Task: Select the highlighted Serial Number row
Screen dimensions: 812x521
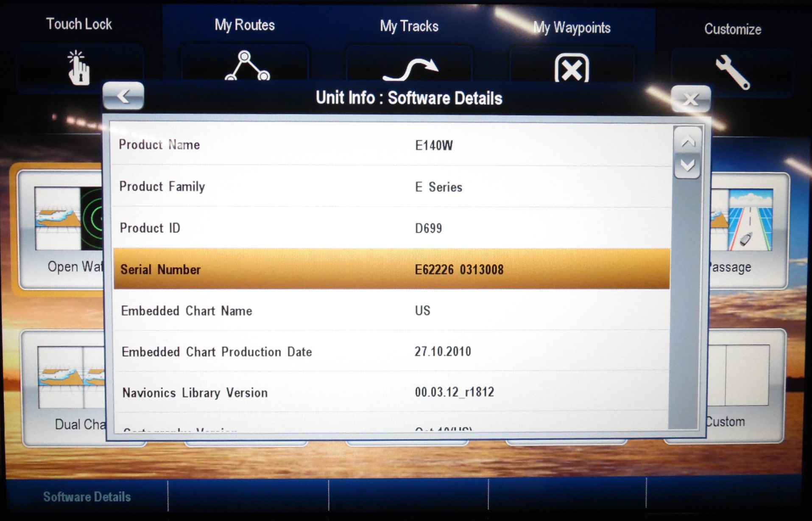Action: click(x=391, y=269)
